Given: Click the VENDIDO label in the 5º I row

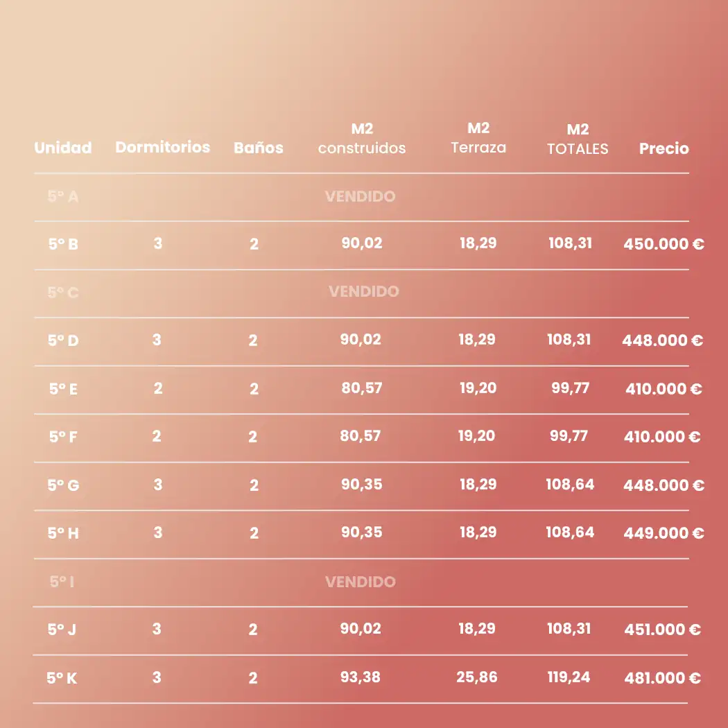Looking at the screenshot, I should 361,582.
